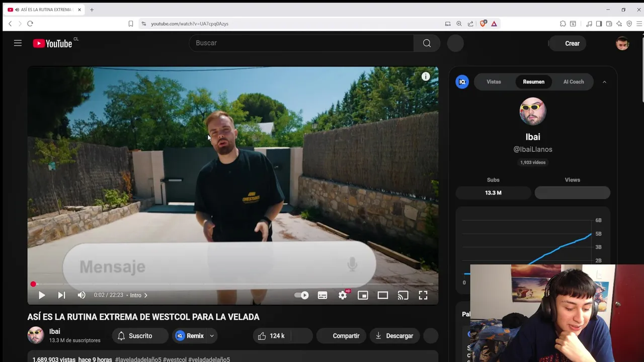The image size is (644, 362).
Task: Open the Leo AI sparkle icon
Action: [x=619, y=24]
